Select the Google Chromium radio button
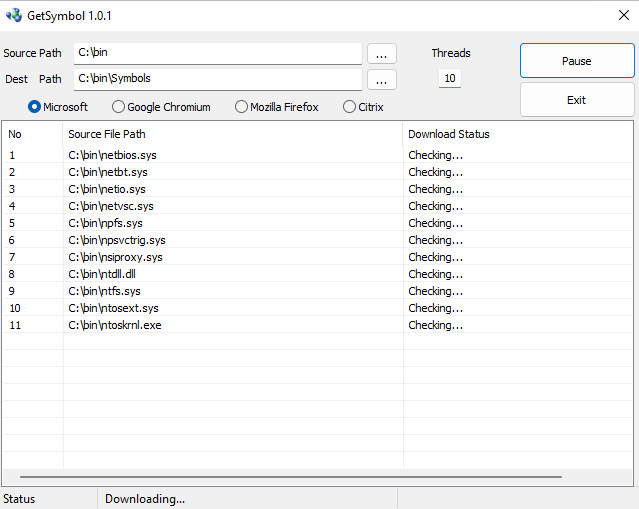This screenshot has width=639, height=509. pos(161,107)
